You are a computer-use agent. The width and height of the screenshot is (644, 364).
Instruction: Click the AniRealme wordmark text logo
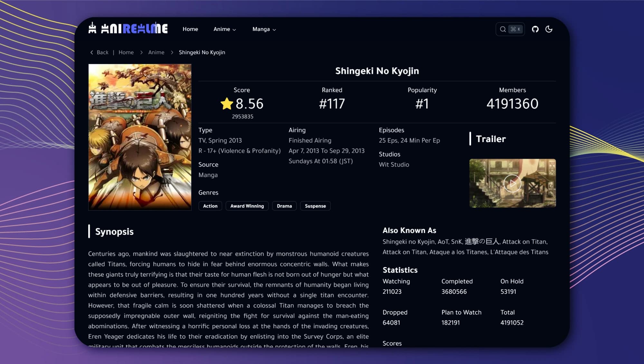(x=135, y=29)
